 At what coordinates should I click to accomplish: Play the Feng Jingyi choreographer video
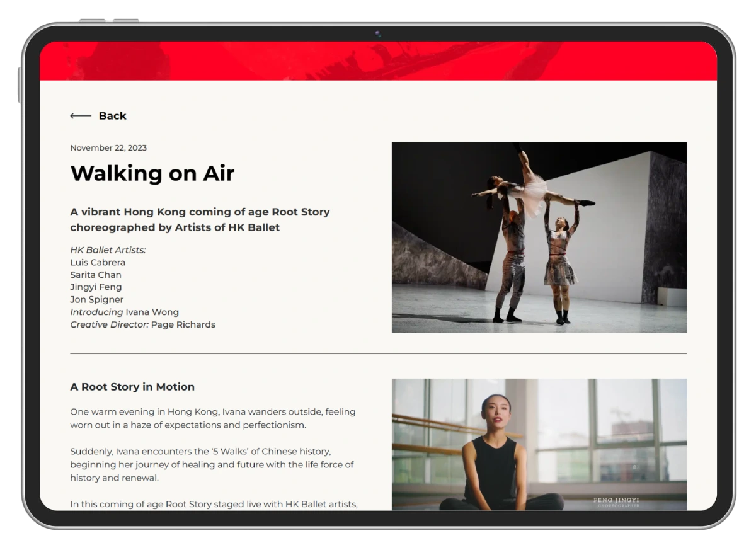[539, 444]
